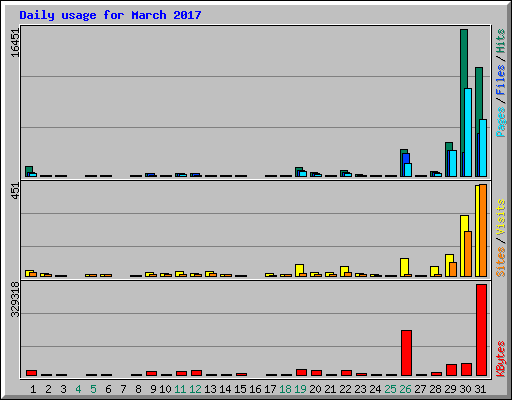Click the red KBytes bar for day 12
The height and width of the screenshot is (400, 512).
click(196, 373)
